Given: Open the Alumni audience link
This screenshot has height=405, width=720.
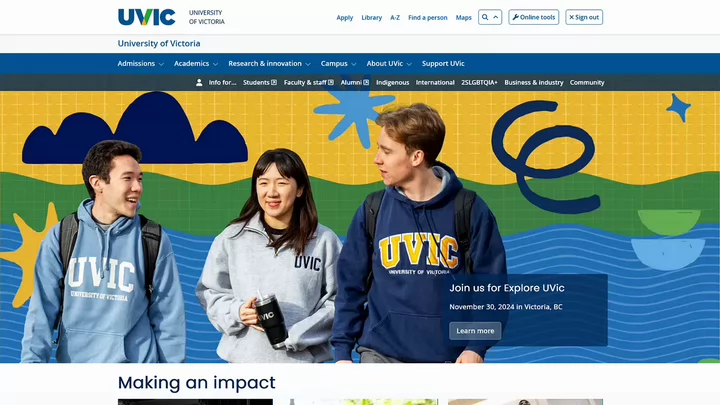Looking at the screenshot, I should click(x=354, y=83).
